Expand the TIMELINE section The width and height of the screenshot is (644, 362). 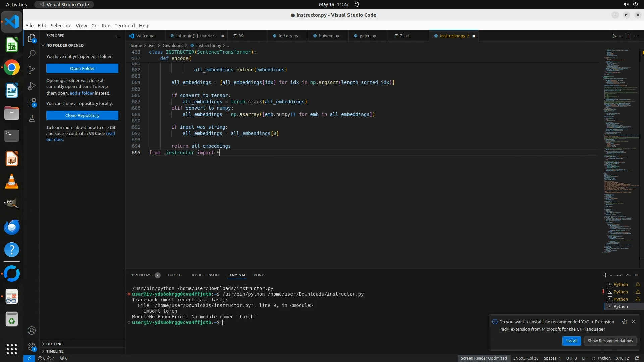(x=55, y=351)
